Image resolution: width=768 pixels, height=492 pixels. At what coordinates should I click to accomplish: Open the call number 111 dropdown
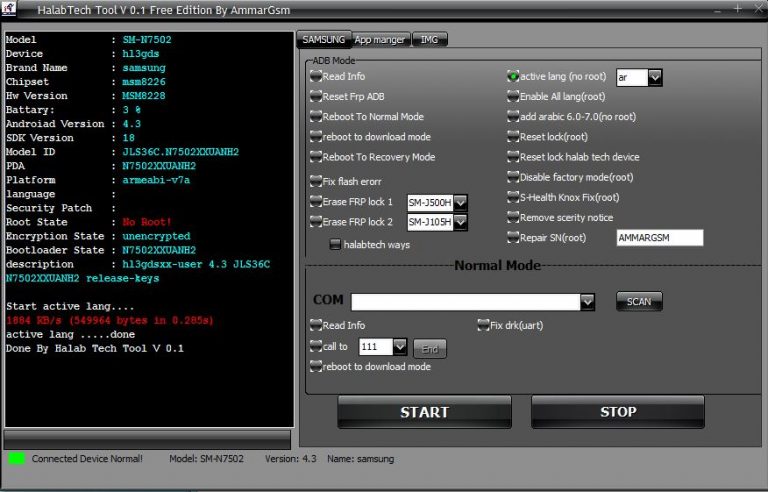coord(400,347)
